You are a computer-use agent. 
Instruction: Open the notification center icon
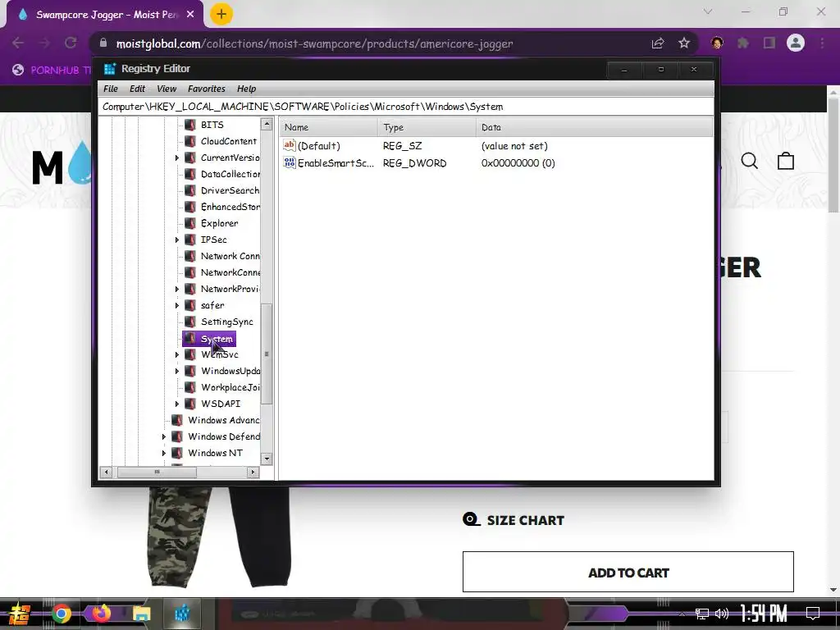(813, 614)
